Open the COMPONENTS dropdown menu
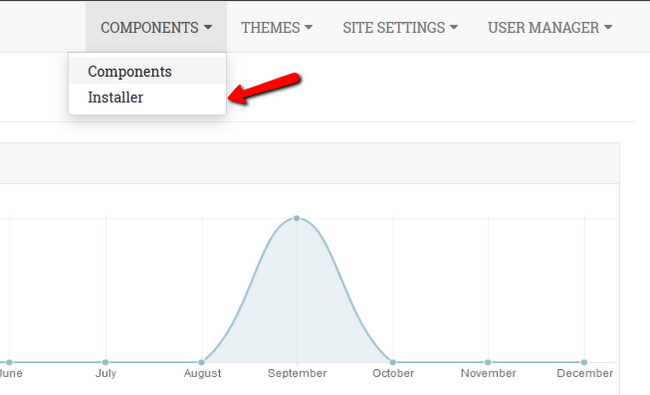 coord(156,27)
